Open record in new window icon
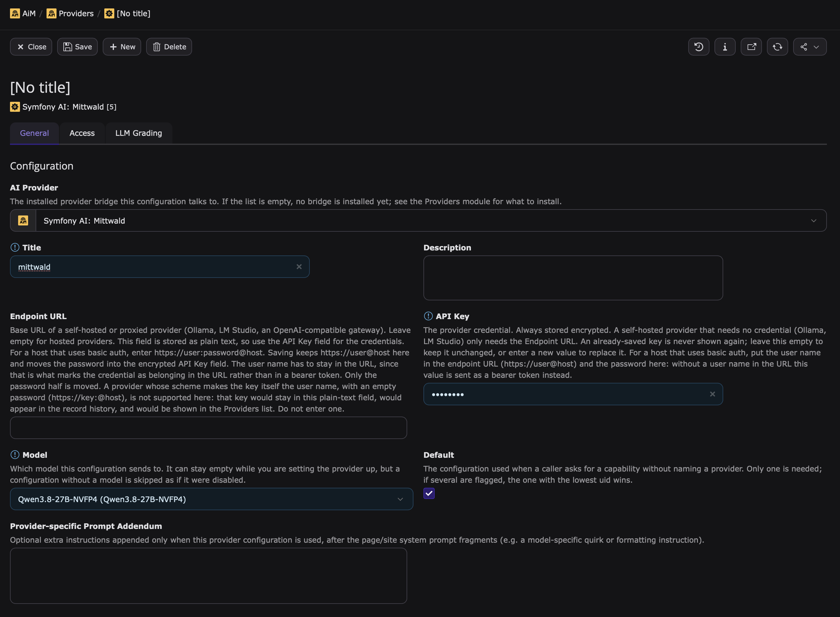This screenshot has height=617, width=840. 751,47
